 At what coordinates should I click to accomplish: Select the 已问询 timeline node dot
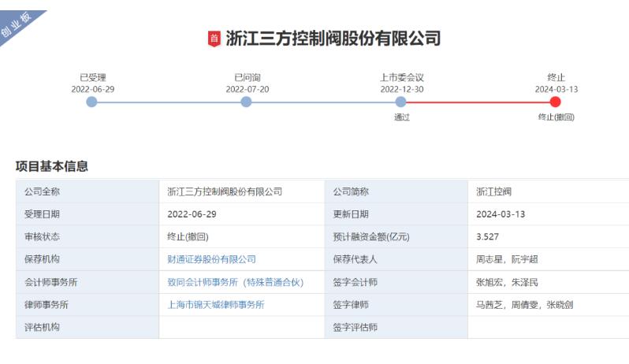click(x=247, y=102)
